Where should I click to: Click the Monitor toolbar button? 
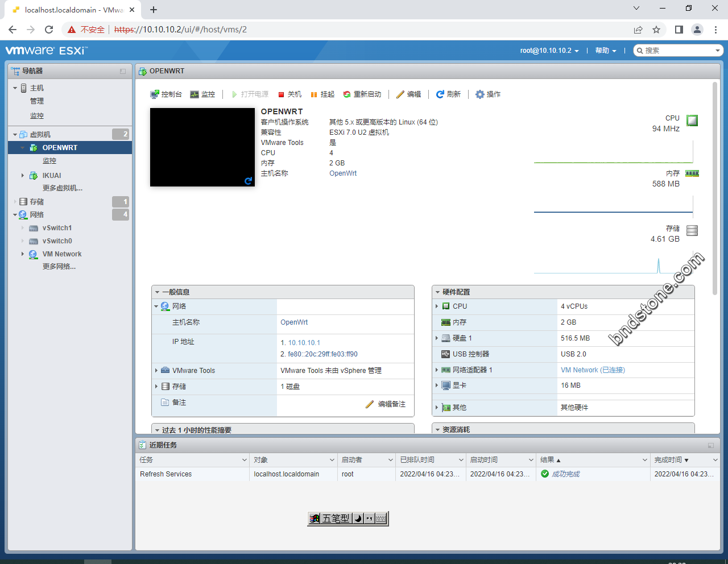(202, 94)
